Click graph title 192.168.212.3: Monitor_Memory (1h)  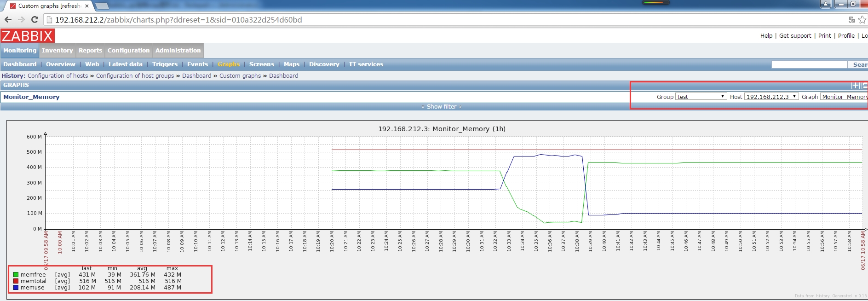coord(442,129)
